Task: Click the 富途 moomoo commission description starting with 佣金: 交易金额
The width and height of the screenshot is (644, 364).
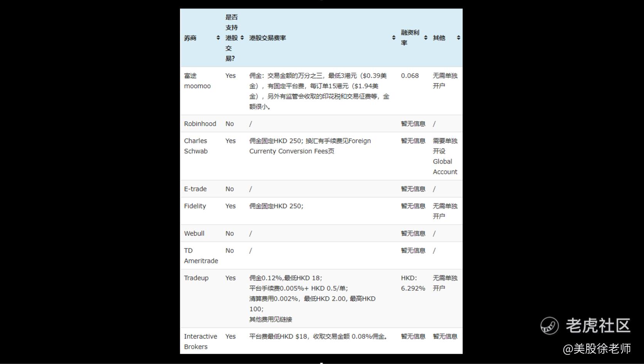Action: pyautogui.click(x=319, y=91)
